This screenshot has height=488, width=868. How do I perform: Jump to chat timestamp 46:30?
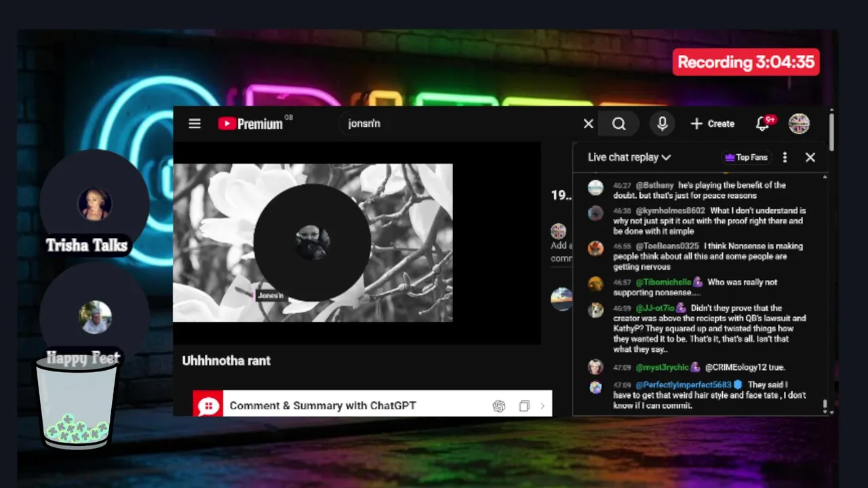pyautogui.click(x=623, y=211)
